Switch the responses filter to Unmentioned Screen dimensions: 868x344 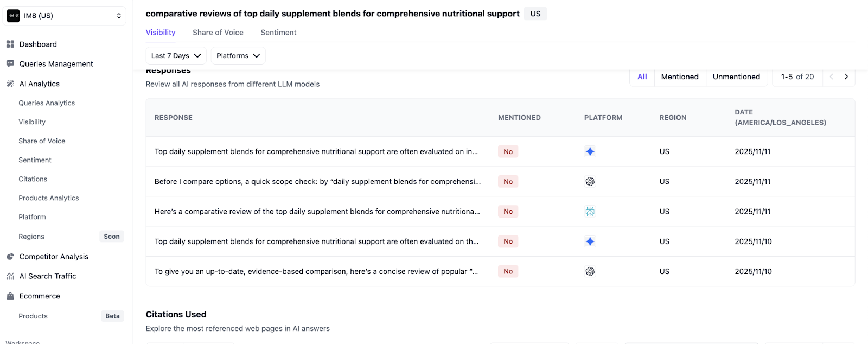pyautogui.click(x=736, y=77)
